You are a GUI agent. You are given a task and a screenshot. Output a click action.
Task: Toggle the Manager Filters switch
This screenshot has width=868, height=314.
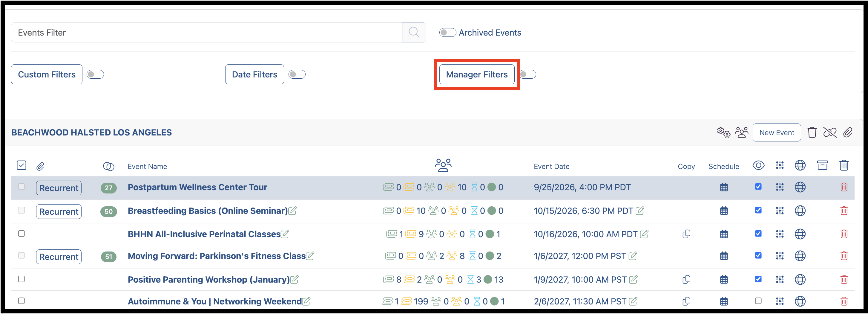pyautogui.click(x=527, y=74)
